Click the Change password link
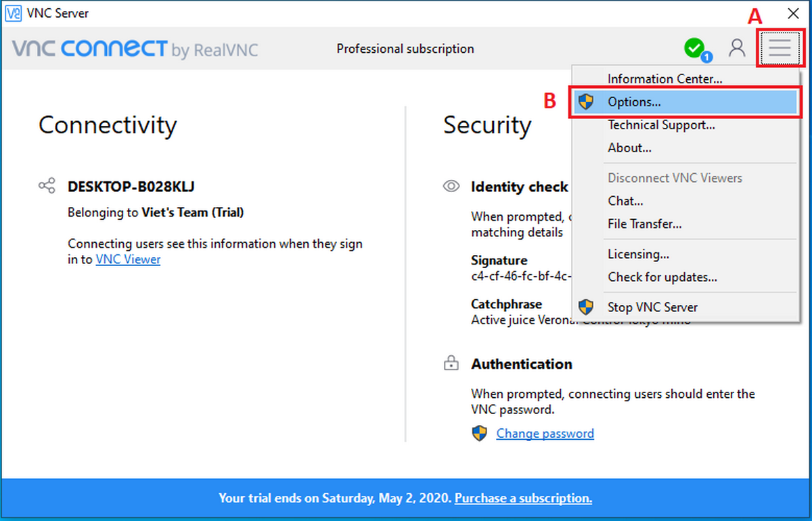This screenshot has height=521, width=812. tap(545, 434)
